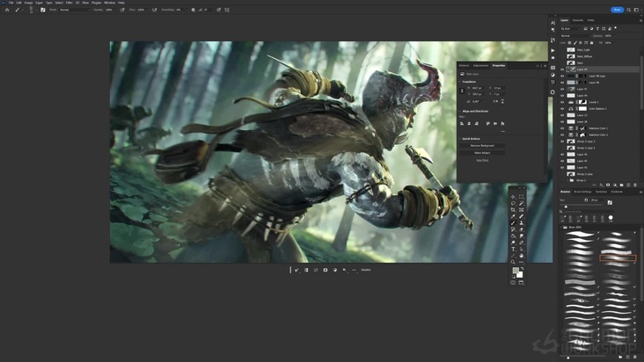The height and width of the screenshot is (362, 644).
Task: Click the search icon next to Share
Action: click(x=629, y=10)
